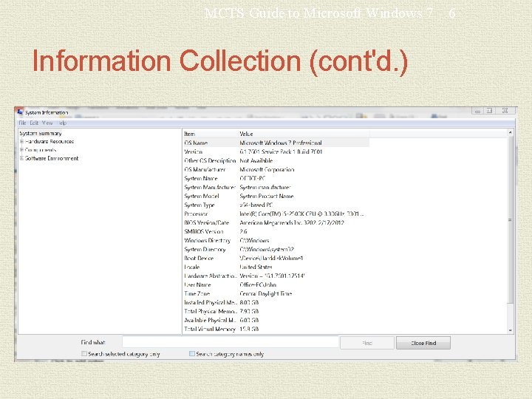Click the vertical scrollbar thumb
Image resolution: width=532 pixels, height=399 pixels.
511,220
